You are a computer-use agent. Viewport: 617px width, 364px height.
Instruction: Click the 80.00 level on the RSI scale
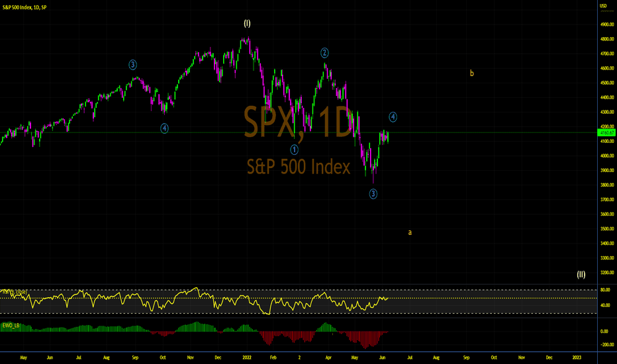[605, 290]
